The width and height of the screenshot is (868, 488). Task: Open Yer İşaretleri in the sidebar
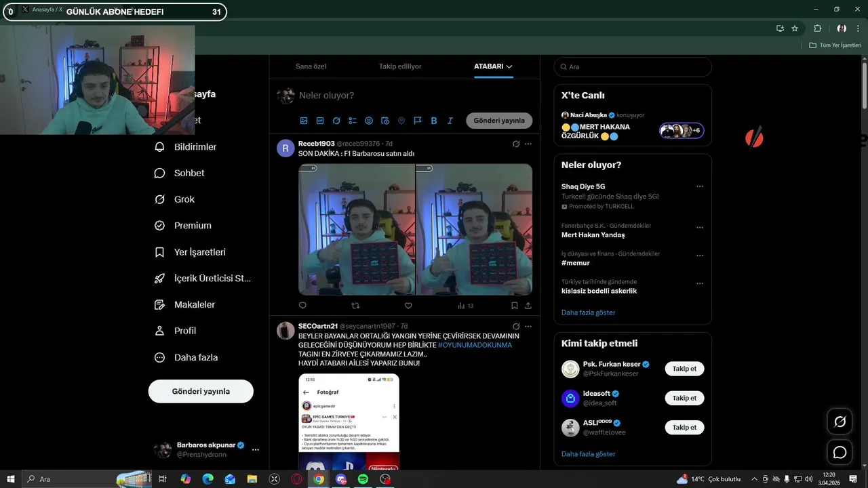tap(191, 252)
